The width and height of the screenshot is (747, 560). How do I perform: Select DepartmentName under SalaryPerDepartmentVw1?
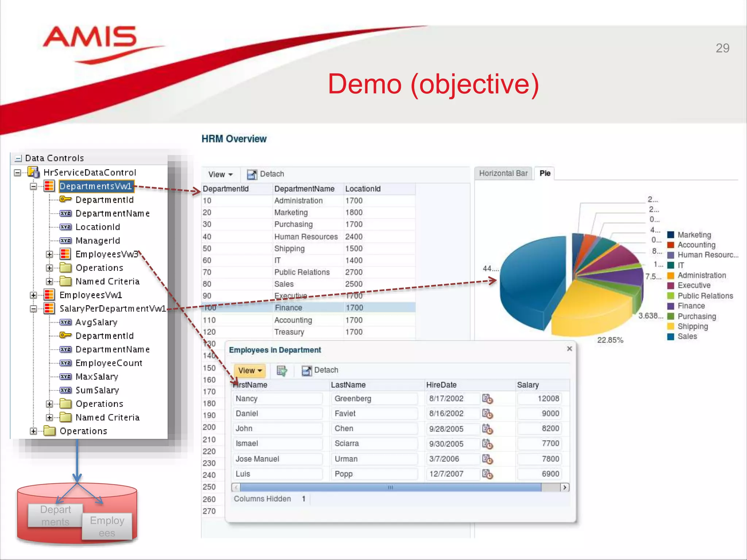(112, 349)
